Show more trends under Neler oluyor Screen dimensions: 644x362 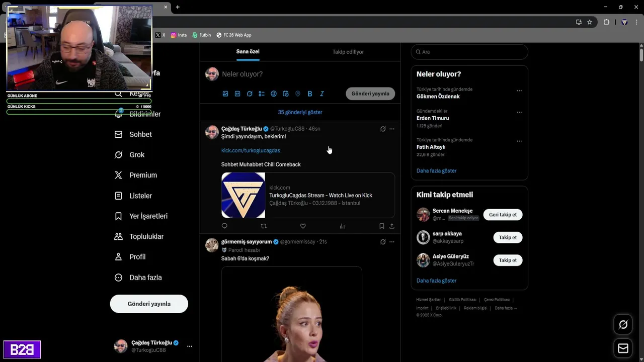[x=436, y=171]
